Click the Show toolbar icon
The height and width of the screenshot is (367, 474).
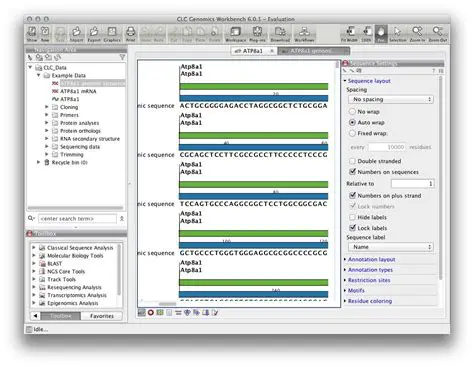[x=32, y=34]
